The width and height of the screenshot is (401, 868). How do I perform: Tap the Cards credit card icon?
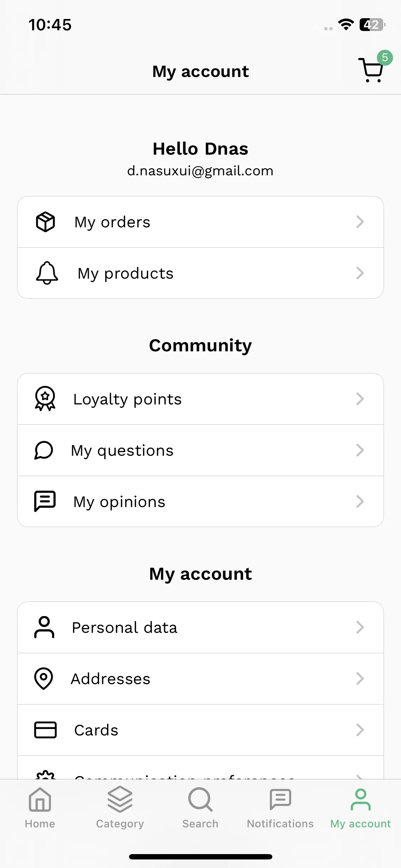45,730
